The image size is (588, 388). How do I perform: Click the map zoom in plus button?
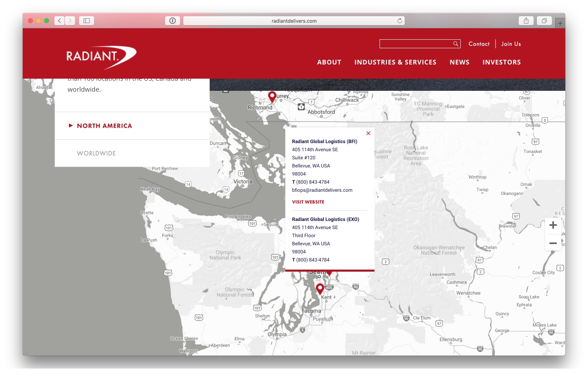pyautogui.click(x=553, y=225)
